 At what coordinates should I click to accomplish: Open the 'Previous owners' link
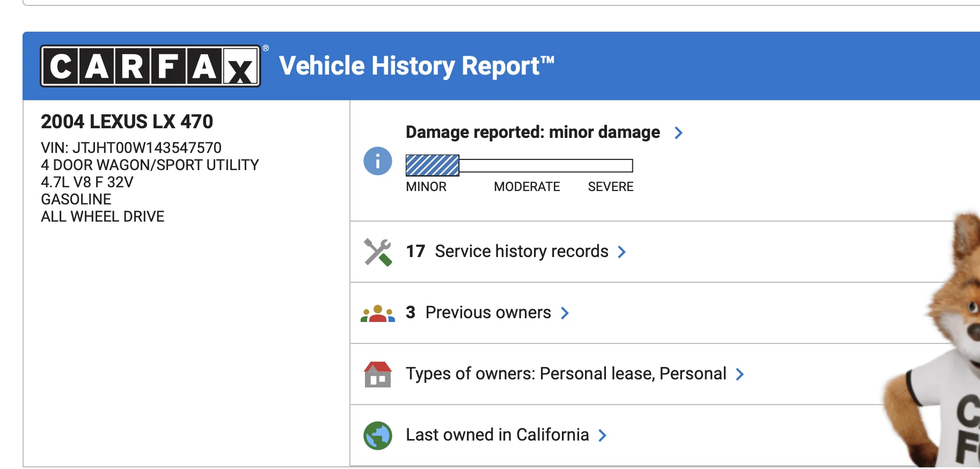tap(488, 313)
